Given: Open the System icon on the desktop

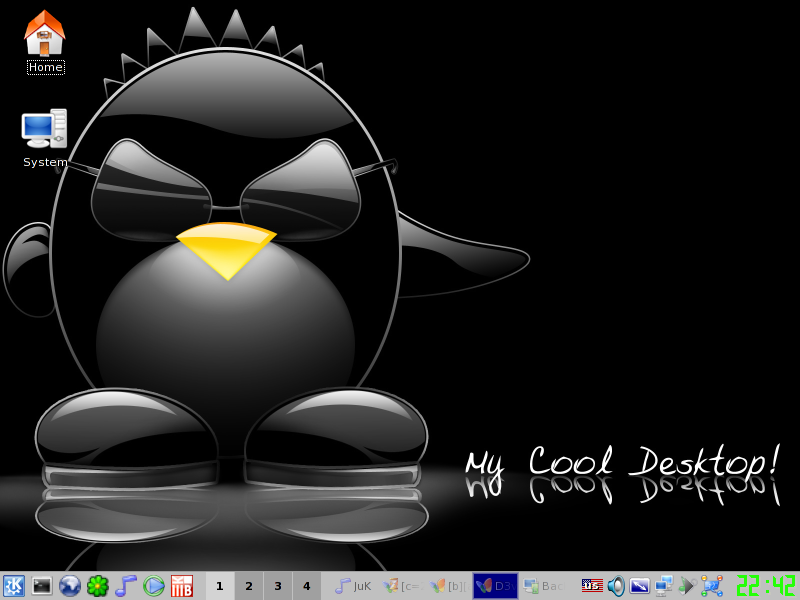Looking at the screenshot, I should pos(44,130).
